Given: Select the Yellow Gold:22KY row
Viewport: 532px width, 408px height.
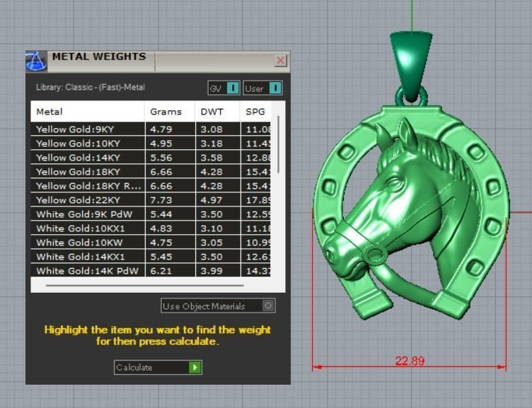Looking at the screenshot, I should tap(151, 200).
